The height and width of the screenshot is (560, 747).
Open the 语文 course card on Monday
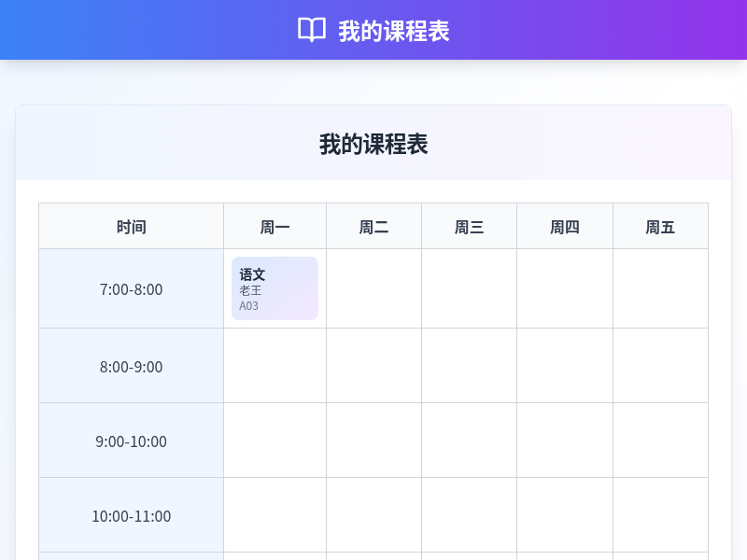(x=275, y=288)
